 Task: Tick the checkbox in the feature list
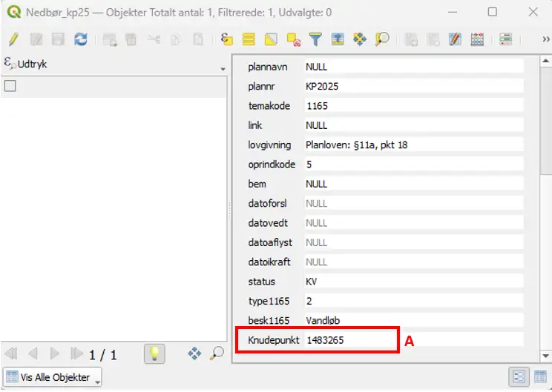10,86
